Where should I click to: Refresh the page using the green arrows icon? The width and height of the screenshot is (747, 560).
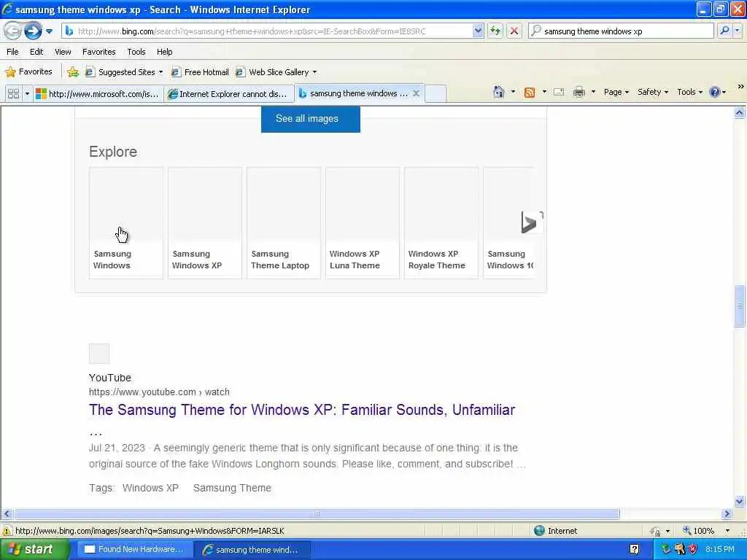pyautogui.click(x=495, y=31)
